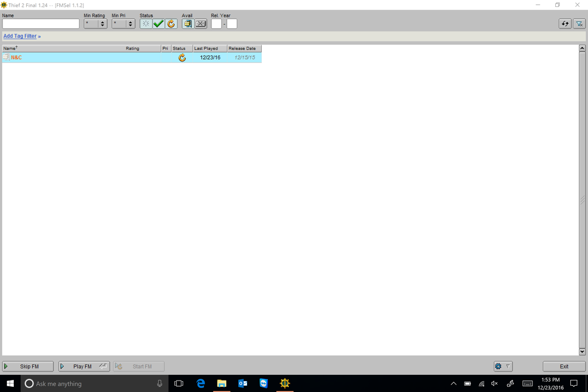Toggle the not-played status filter
The width and height of the screenshot is (588, 392).
click(x=146, y=24)
